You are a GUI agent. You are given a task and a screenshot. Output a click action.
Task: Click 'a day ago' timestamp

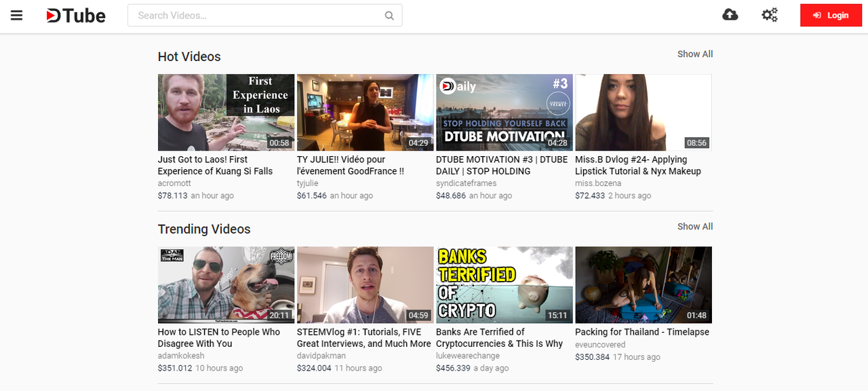(x=491, y=368)
